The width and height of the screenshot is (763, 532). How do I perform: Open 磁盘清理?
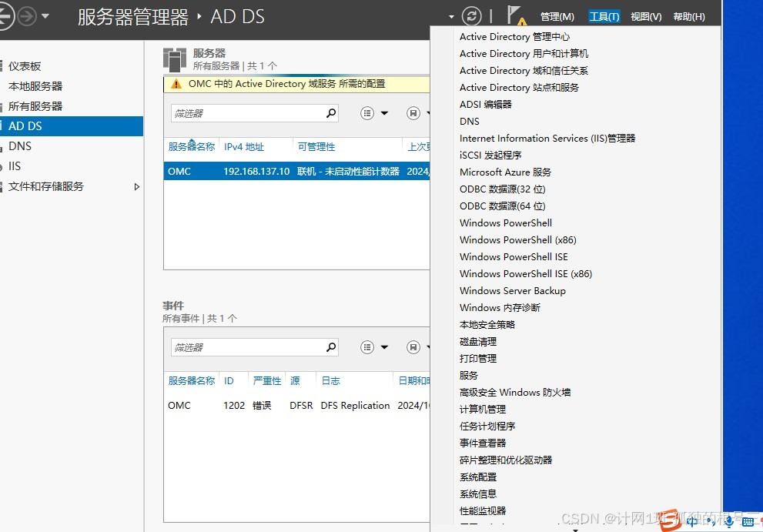[x=478, y=342]
